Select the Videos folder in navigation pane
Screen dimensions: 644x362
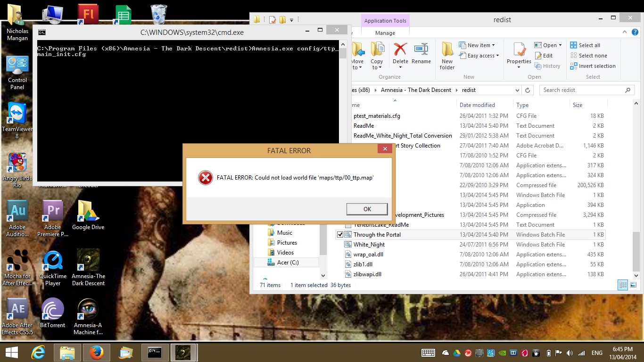(286, 253)
